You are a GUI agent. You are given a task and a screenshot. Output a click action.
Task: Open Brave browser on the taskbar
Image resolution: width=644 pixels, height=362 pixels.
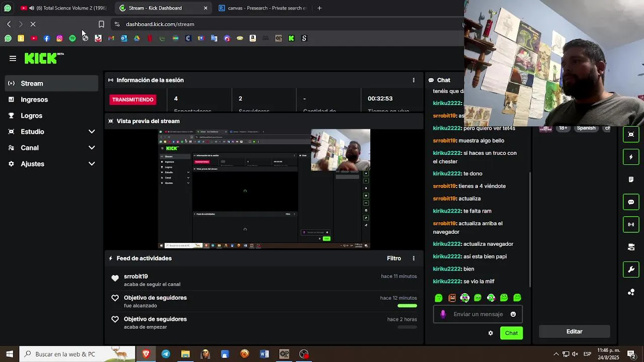146,354
